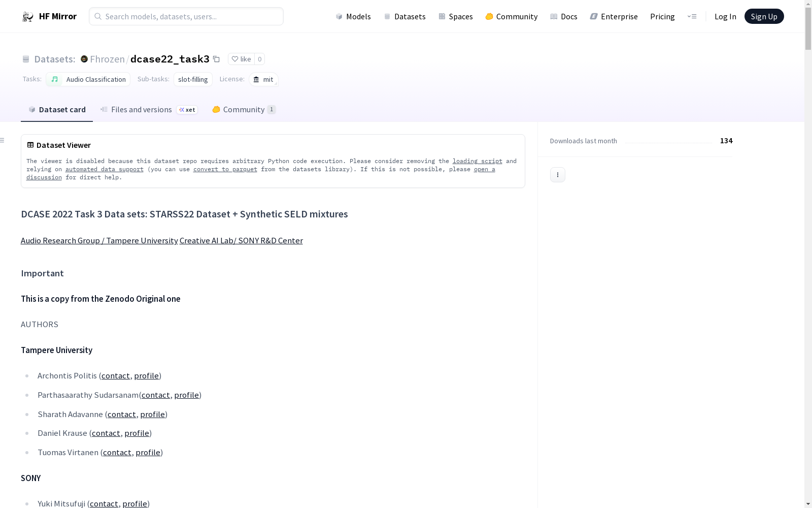Open Docs in the top navigation
This screenshot has height=508, width=812.
pyautogui.click(x=564, y=16)
